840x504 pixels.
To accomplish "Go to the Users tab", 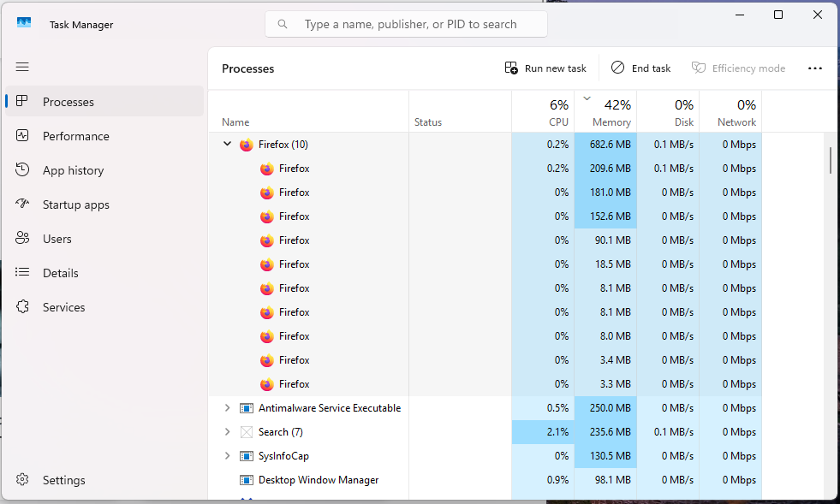I will point(104,239).
